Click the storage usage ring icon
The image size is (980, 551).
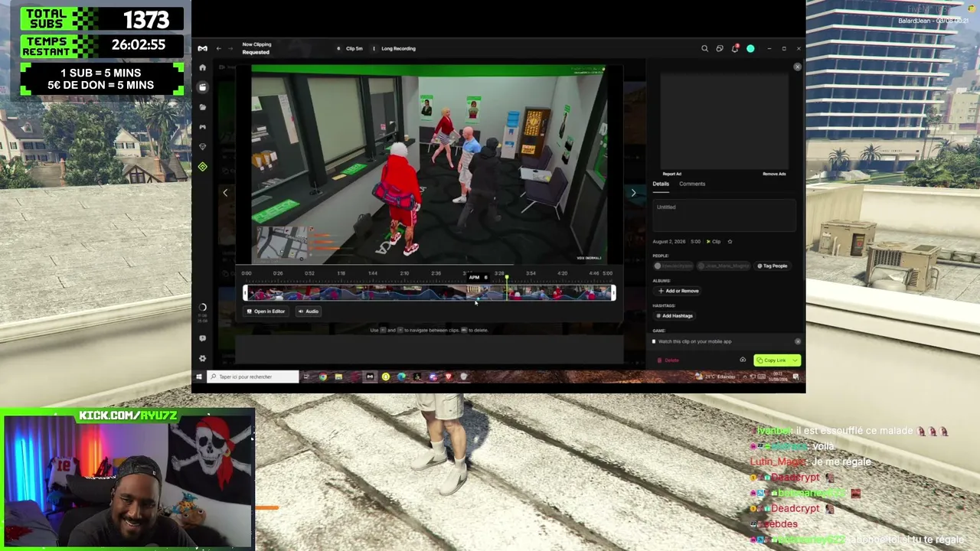[x=202, y=307]
